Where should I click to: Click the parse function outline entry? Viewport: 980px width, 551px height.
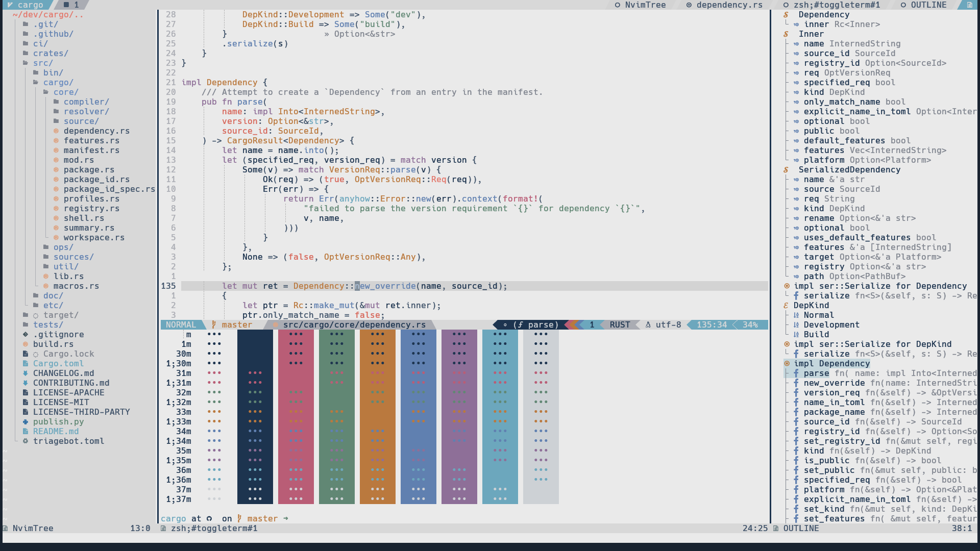point(817,373)
